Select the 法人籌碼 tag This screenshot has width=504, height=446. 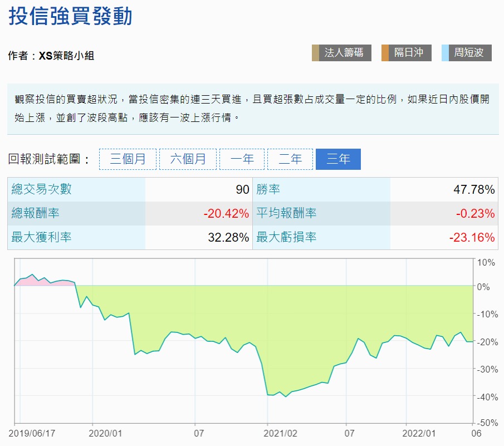tap(344, 53)
